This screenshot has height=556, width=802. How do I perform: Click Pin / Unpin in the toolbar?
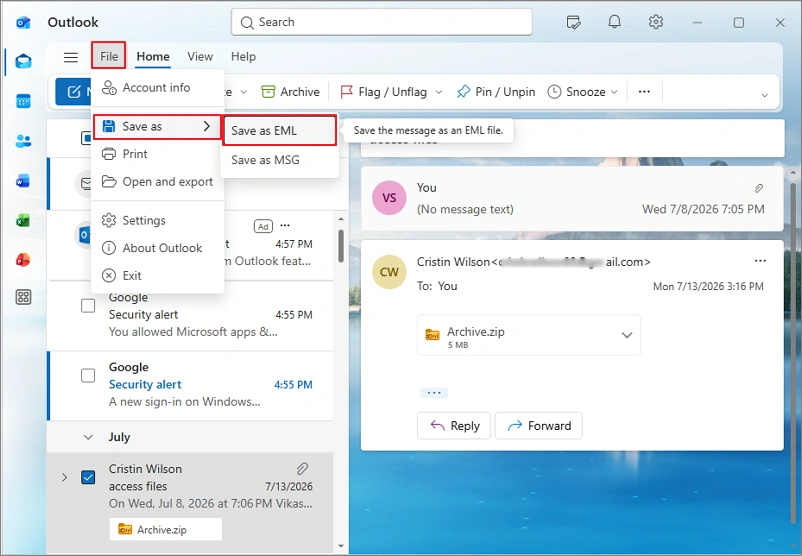click(496, 92)
